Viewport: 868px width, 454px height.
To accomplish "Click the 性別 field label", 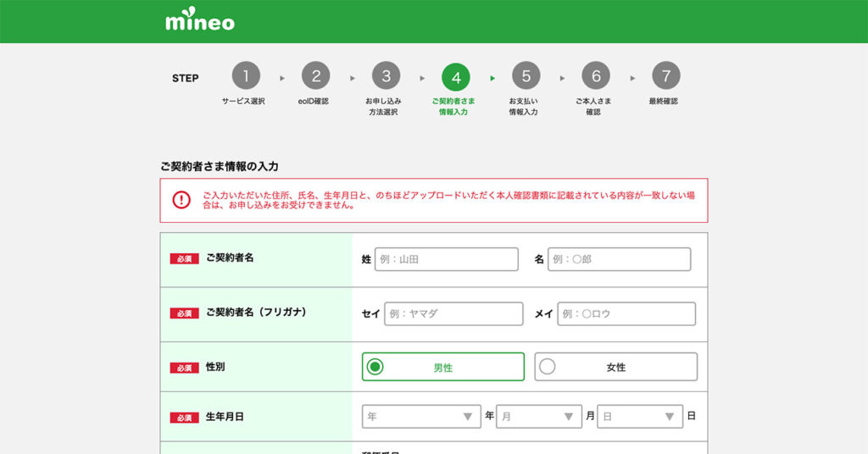I will 215,367.
